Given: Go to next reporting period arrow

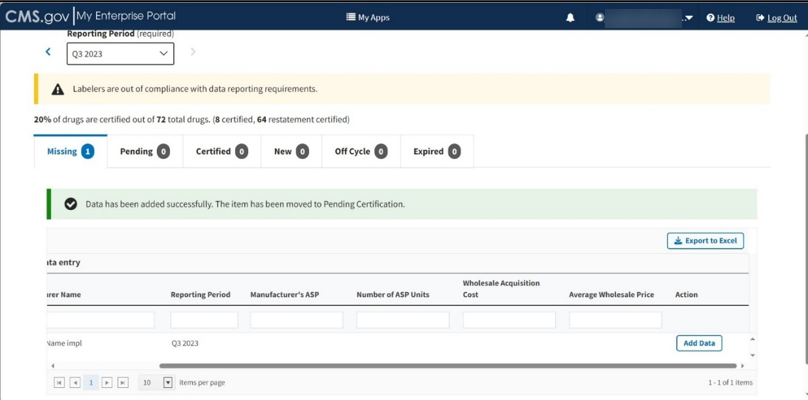Looking at the screenshot, I should click(x=193, y=52).
